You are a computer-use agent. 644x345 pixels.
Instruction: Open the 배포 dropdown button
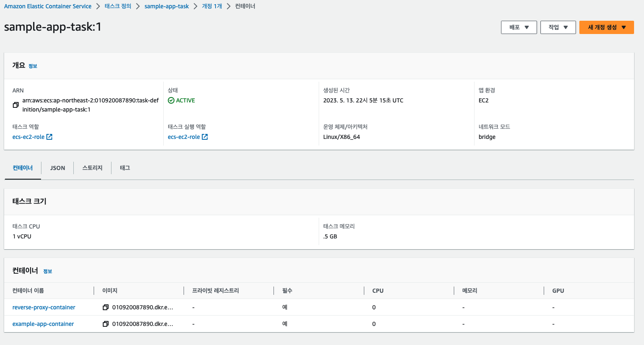click(519, 27)
